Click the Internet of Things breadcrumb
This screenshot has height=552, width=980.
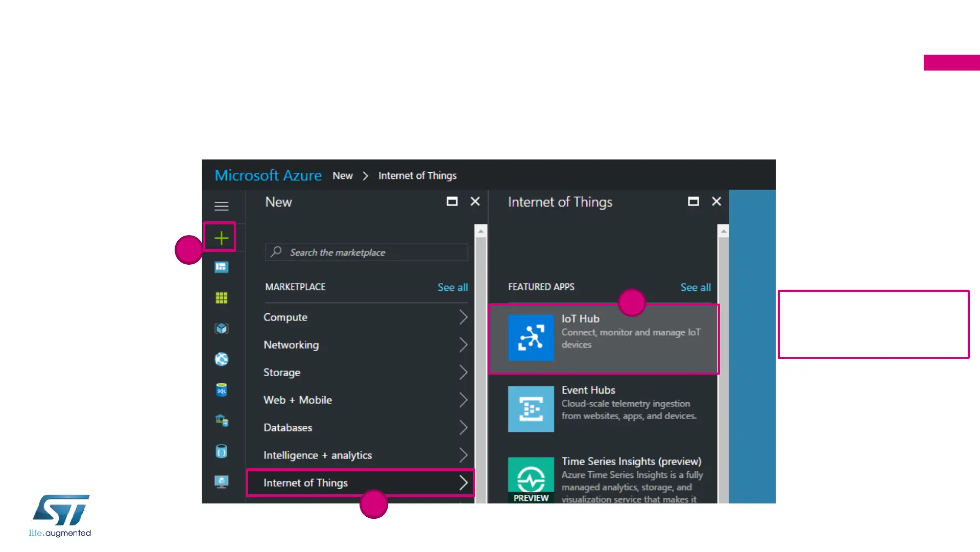[418, 176]
